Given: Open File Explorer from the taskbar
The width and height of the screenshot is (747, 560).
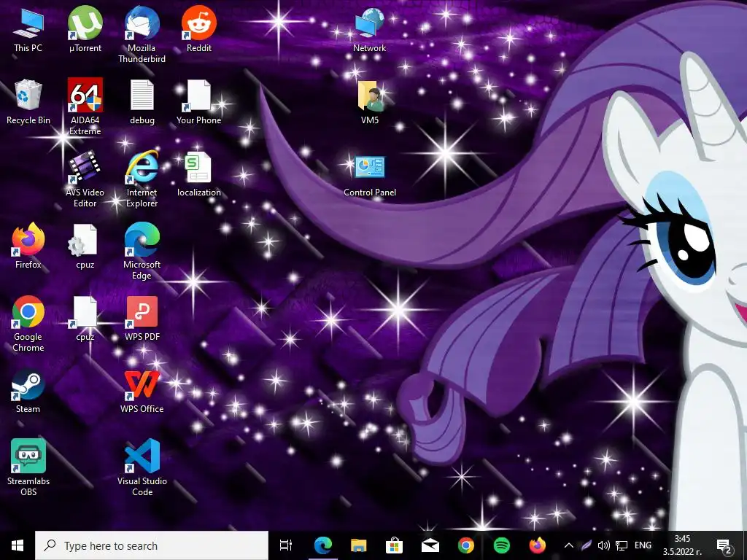Looking at the screenshot, I should (359, 545).
